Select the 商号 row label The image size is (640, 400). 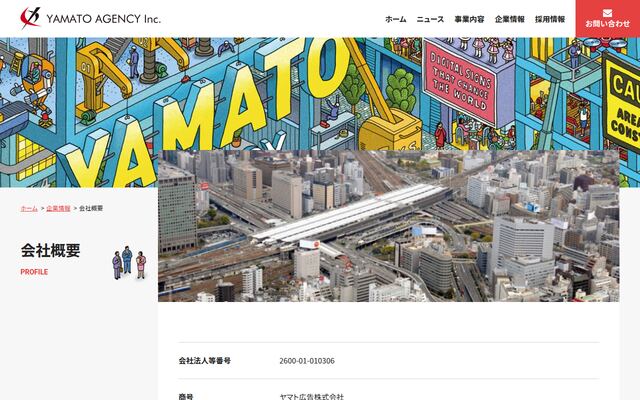pyautogui.click(x=186, y=396)
